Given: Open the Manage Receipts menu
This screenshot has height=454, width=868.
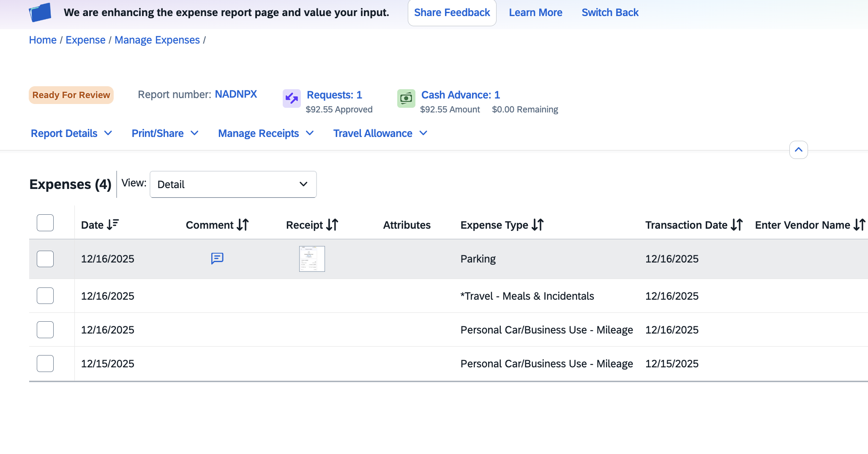Looking at the screenshot, I should [265, 133].
